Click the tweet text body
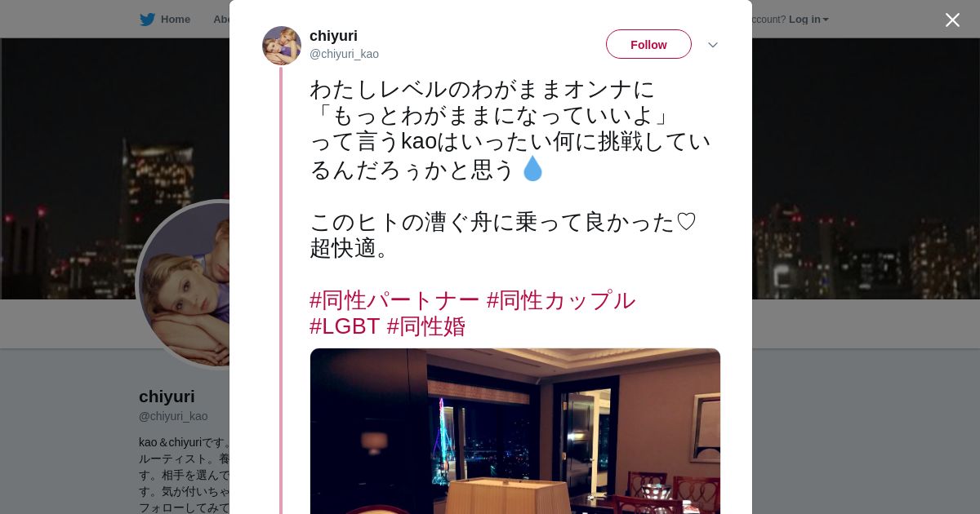This screenshot has height=514, width=980. [510, 169]
